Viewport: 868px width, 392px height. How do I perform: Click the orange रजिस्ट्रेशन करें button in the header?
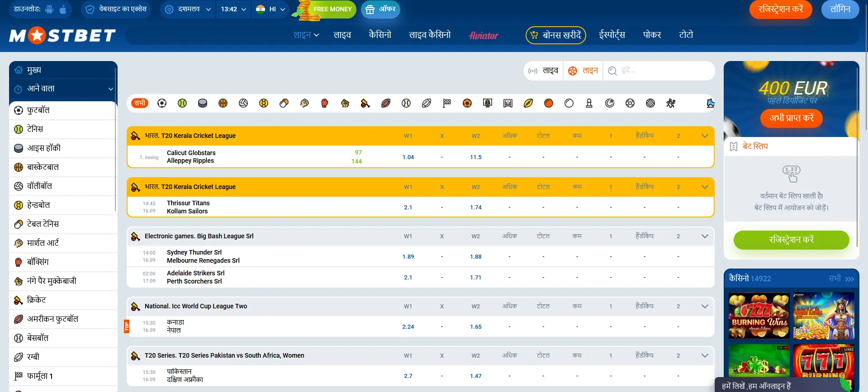pyautogui.click(x=781, y=9)
